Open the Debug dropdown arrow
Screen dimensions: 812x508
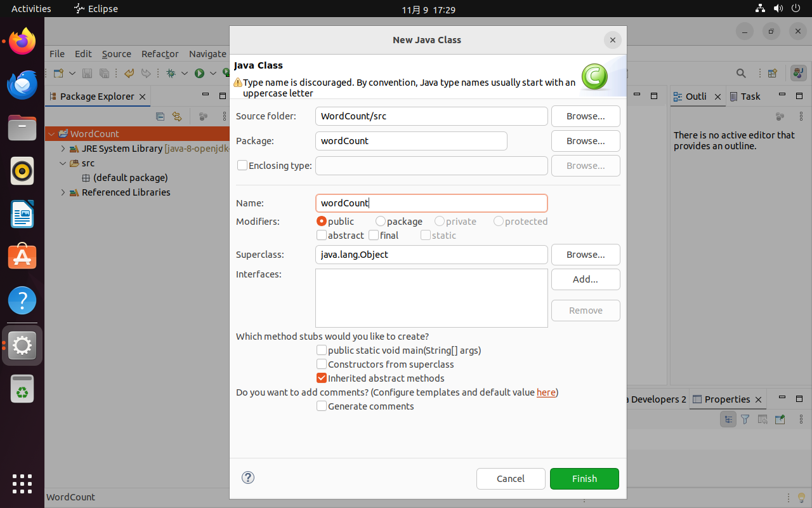[x=185, y=74]
